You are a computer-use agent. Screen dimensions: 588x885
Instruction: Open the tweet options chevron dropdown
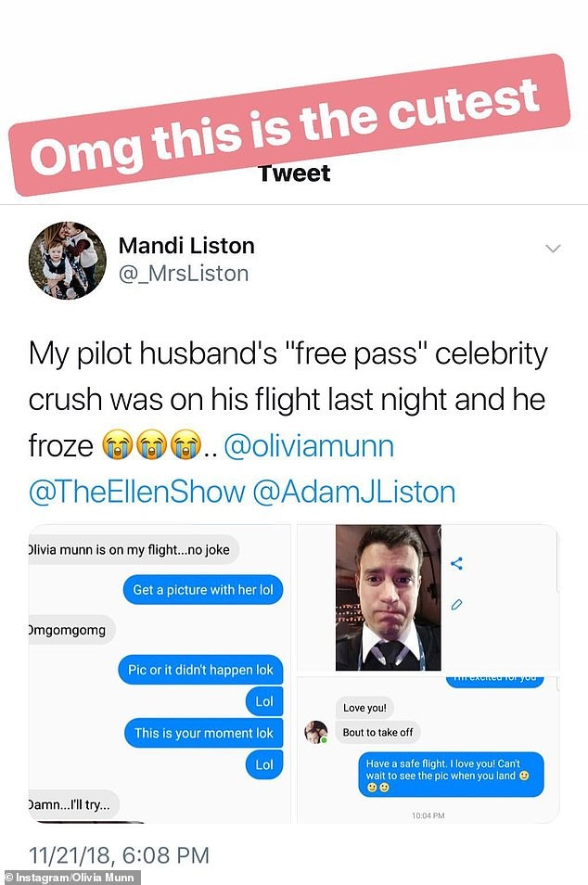pyautogui.click(x=553, y=249)
